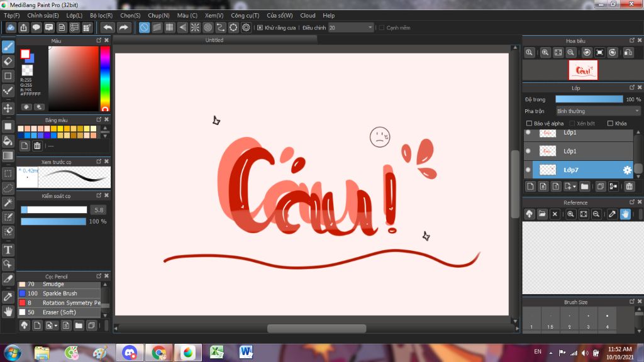Select the Bucket fill tool

[8, 141]
